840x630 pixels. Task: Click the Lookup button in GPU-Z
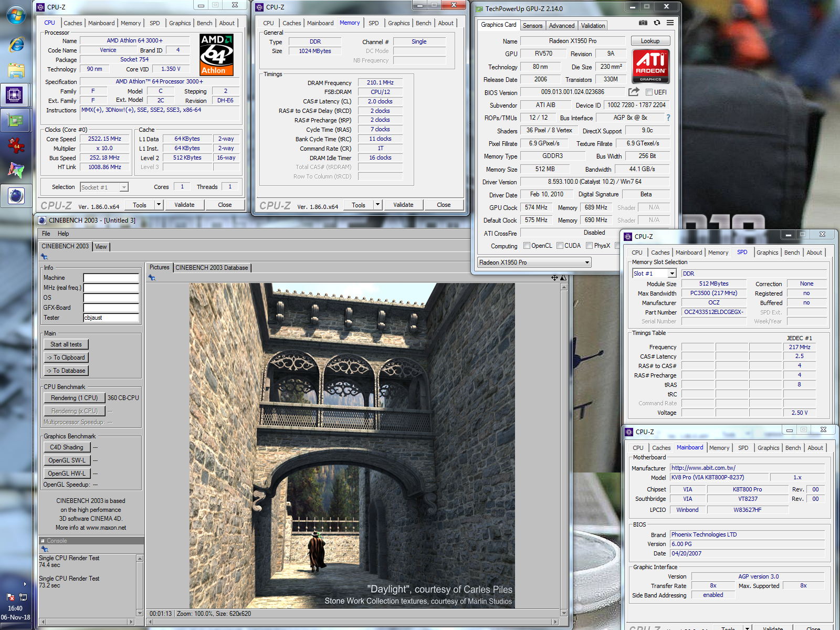[x=650, y=41]
